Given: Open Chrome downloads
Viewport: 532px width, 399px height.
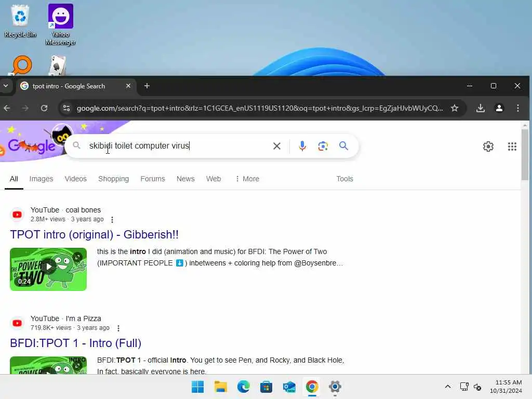Looking at the screenshot, I should 480,108.
